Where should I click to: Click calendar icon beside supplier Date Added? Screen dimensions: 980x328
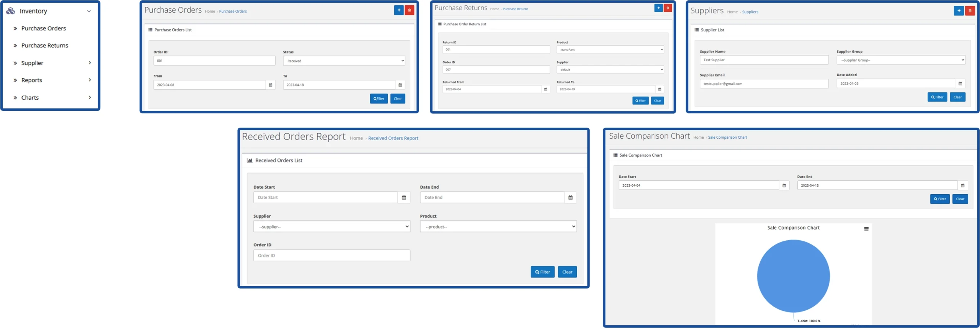pos(960,84)
